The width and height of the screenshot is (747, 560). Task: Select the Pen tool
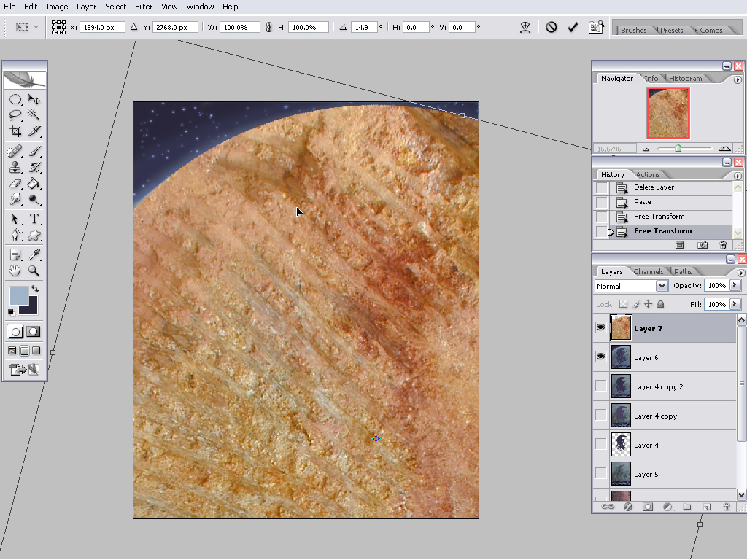pyautogui.click(x=15, y=235)
